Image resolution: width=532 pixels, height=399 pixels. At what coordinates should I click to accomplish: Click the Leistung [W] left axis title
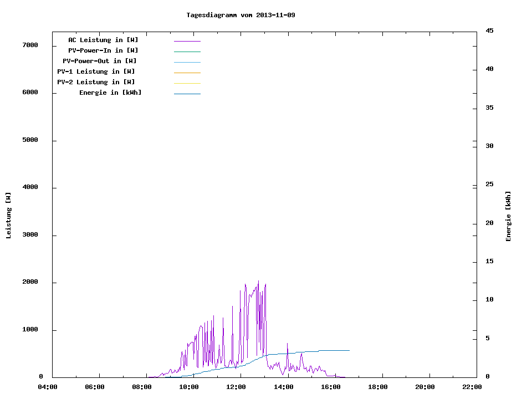click(x=8, y=216)
